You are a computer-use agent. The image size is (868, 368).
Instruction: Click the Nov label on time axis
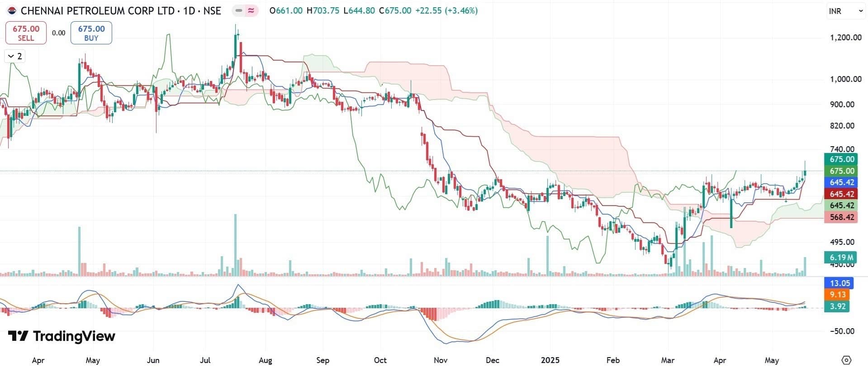pyautogui.click(x=441, y=360)
